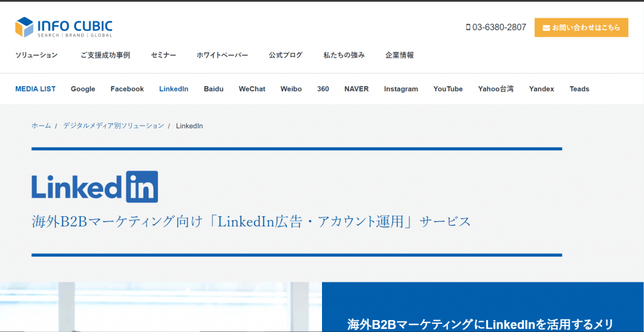The height and width of the screenshot is (332, 644).
Task: Select Google in the media list
Action: 83,89
